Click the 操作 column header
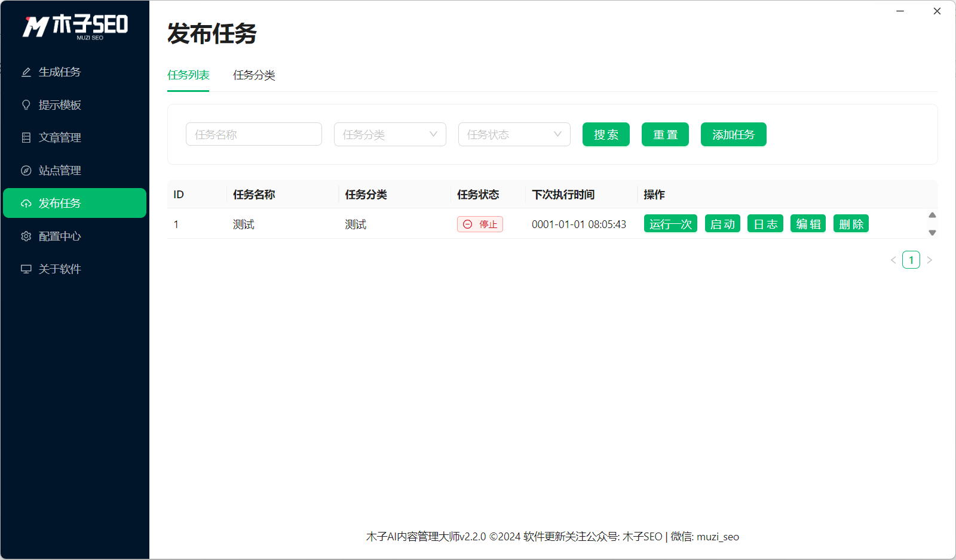This screenshot has height=560, width=956. point(654,195)
